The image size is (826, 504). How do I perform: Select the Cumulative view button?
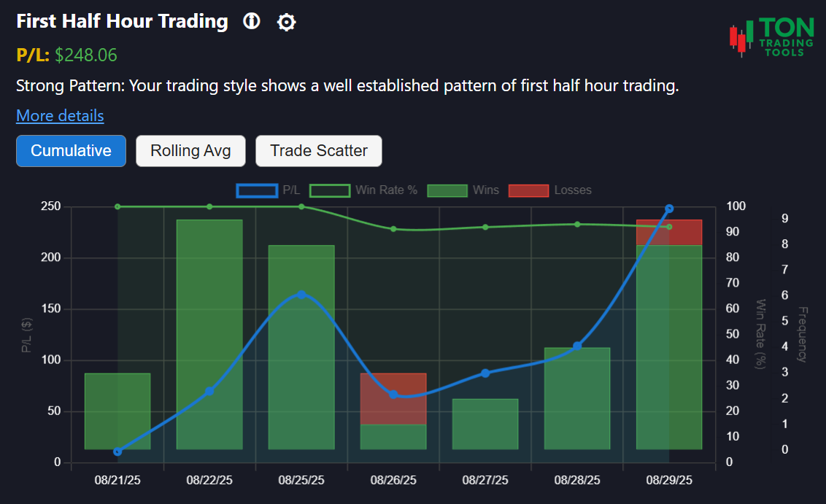click(x=71, y=151)
